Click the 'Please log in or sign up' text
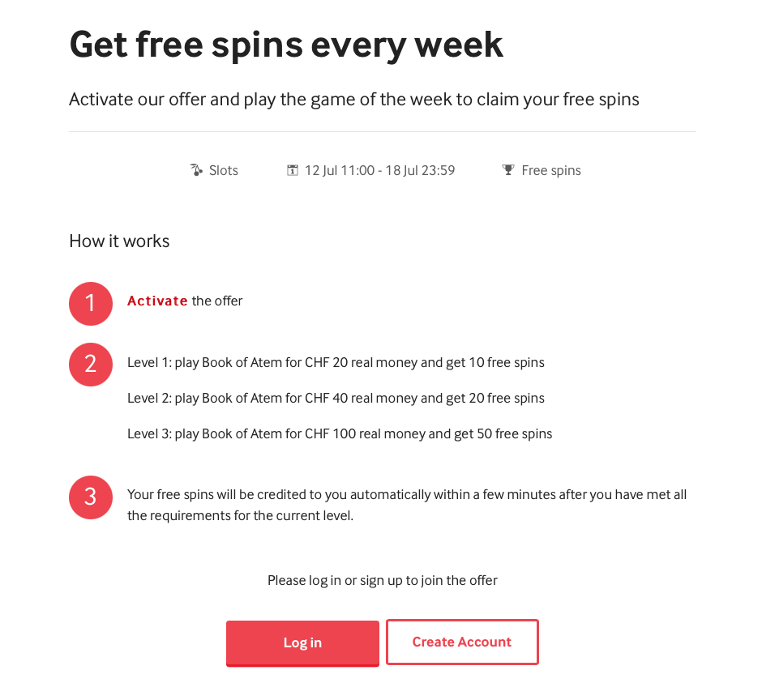The image size is (762, 700). [x=382, y=580]
